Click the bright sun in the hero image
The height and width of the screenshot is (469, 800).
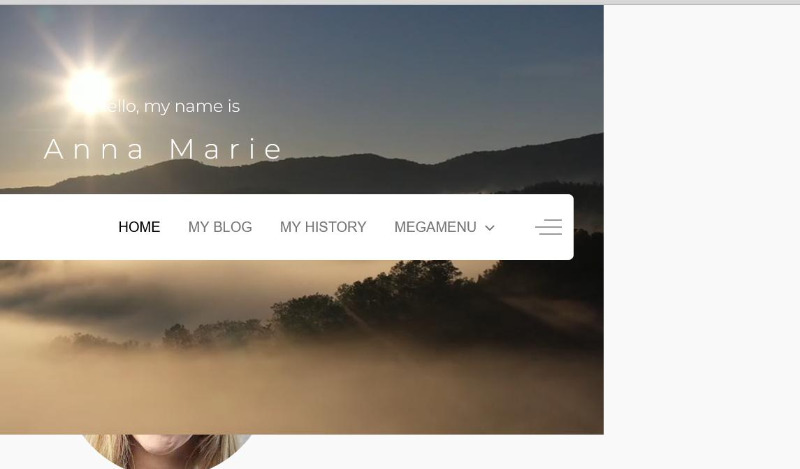(90, 88)
